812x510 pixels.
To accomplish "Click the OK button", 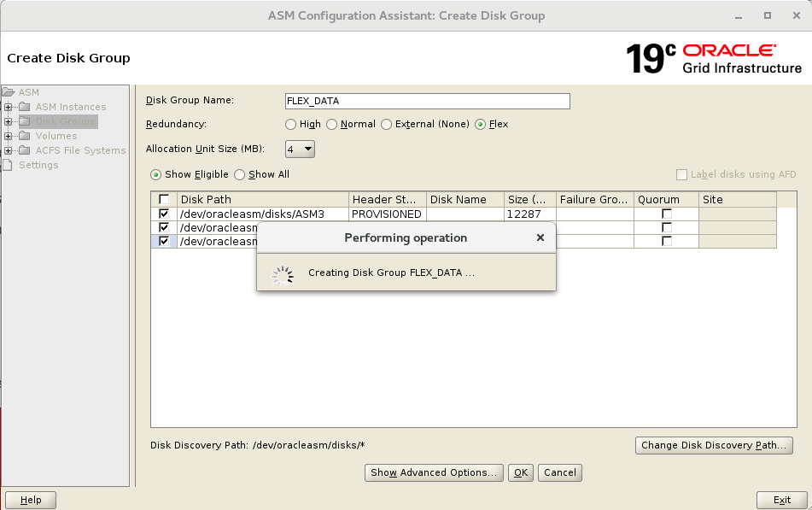I will (x=521, y=472).
